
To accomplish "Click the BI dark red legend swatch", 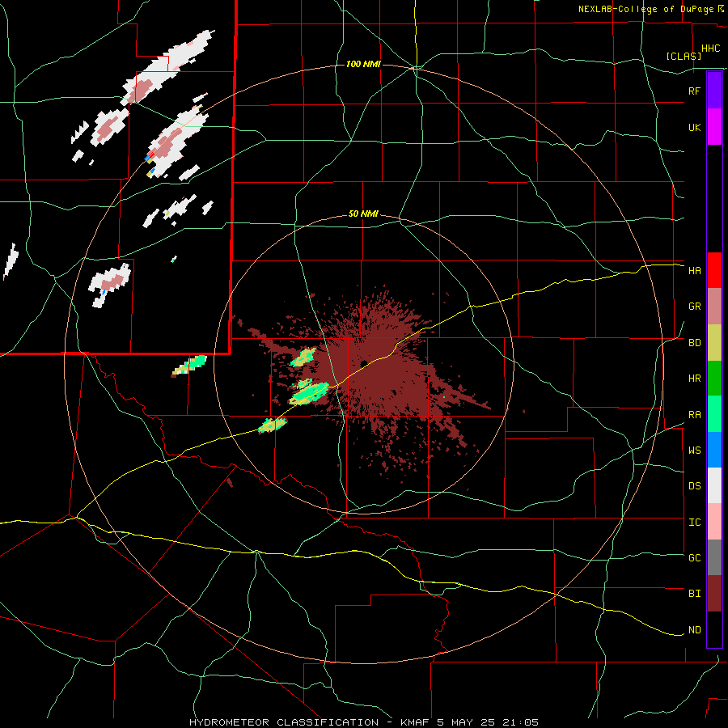I will (x=714, y=594).
